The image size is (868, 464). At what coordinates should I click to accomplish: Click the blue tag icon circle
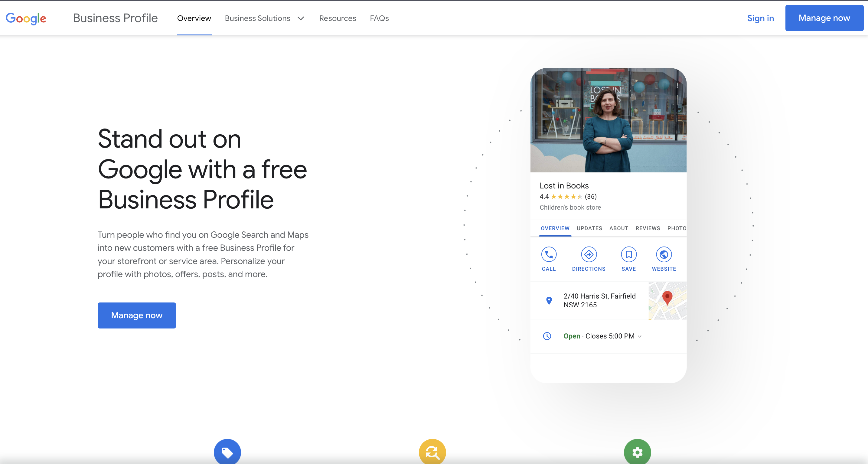point(227,452)
